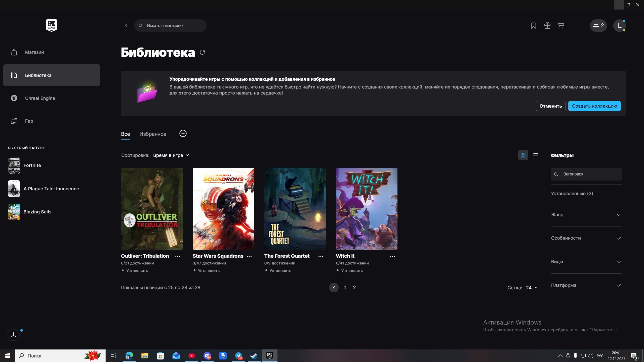Open the Downloads panel icon bottom left
644x362 pixels.
[13, 335]
